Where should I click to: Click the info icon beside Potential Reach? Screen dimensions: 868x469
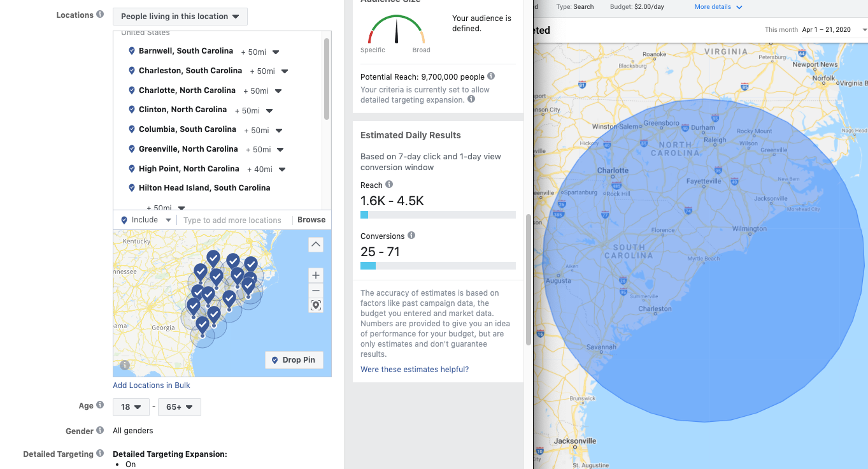(x=491, y=76)
